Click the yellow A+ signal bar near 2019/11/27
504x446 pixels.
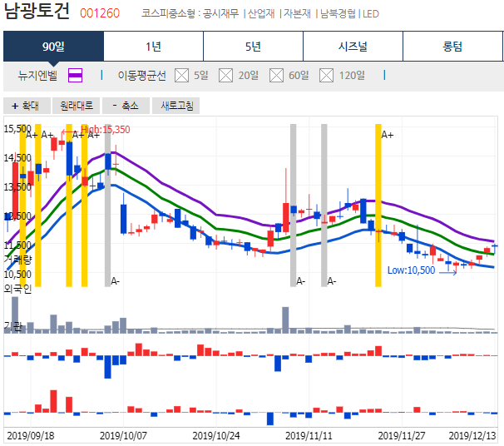378,206
